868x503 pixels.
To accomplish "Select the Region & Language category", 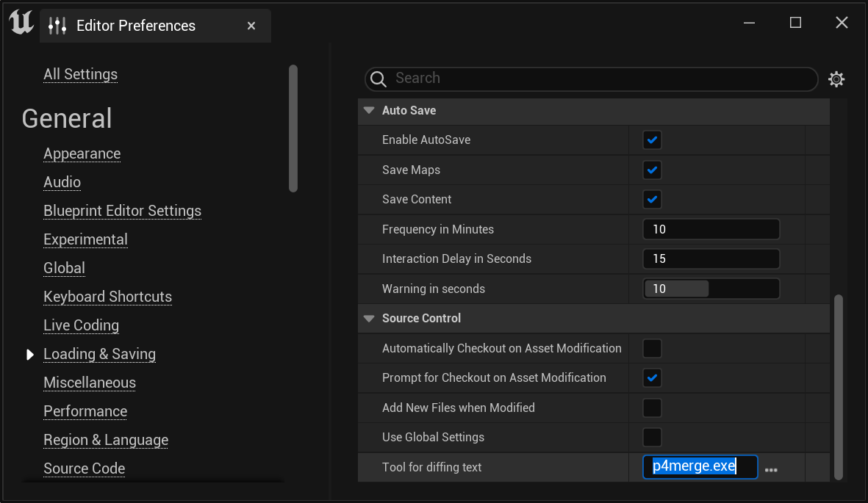I will [x=105, y=440].
